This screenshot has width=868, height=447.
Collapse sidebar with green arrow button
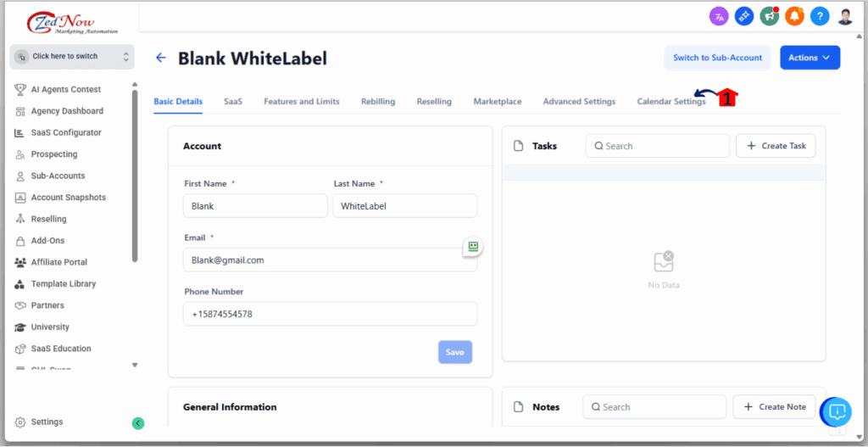[x=138, y=423]
